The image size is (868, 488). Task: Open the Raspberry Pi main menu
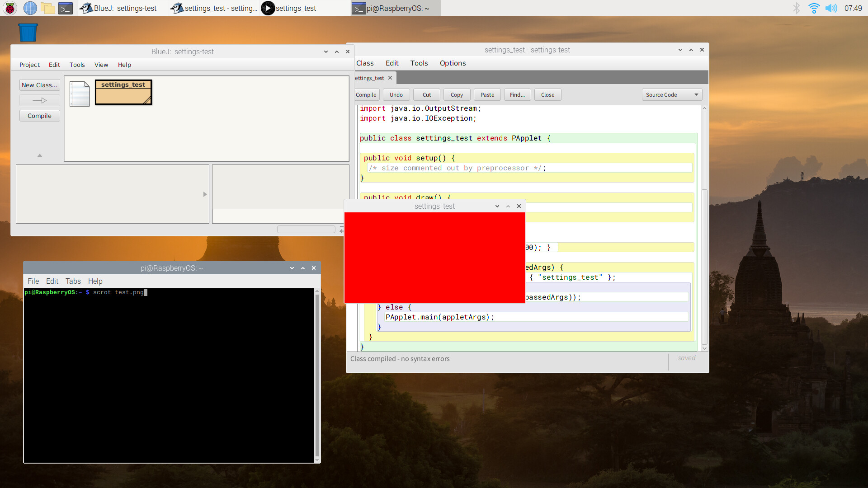click(x=10, y=8)
